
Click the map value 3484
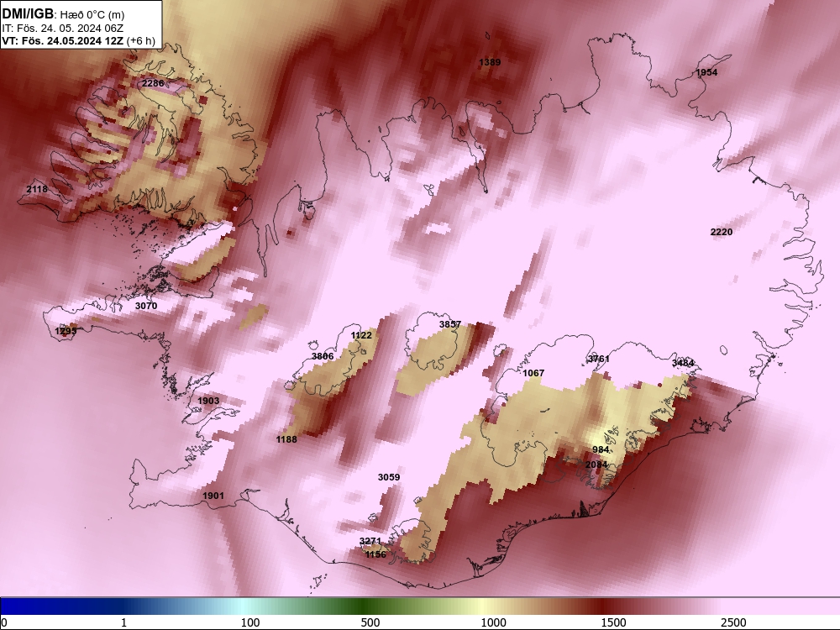tap(683, 363)
